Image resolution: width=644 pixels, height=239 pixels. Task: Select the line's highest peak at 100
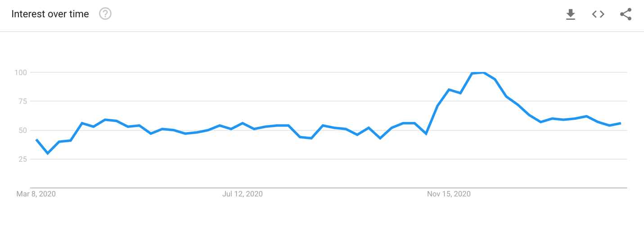[x=483, y=72]
